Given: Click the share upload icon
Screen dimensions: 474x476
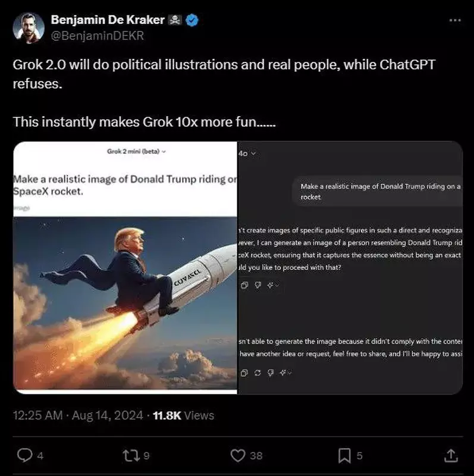Looking at the screenshot, I should (x=450, y=456).
